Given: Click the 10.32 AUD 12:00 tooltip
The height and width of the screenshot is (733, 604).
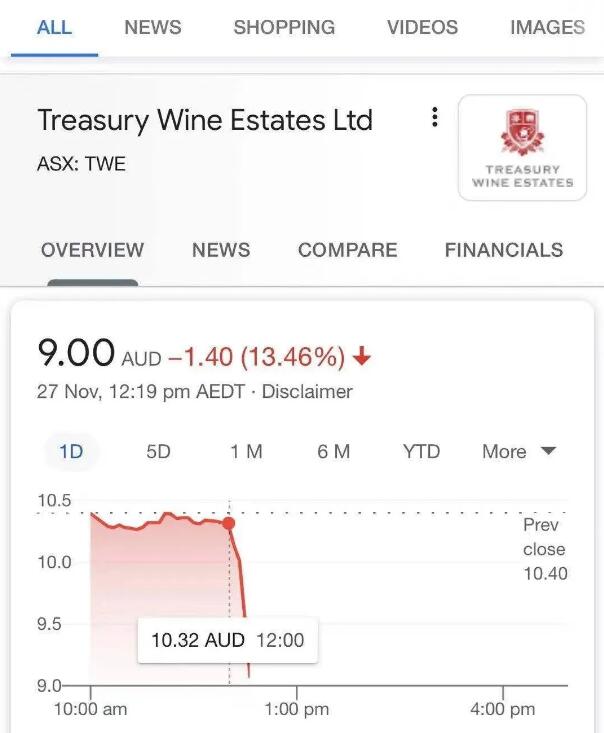Looking at the screenshot, I should coord(228,640).
